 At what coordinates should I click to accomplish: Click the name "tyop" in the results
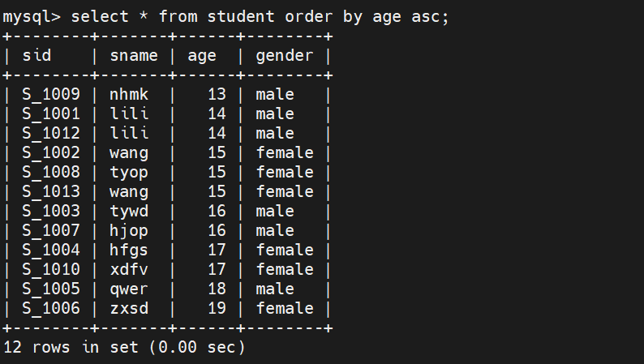[x=129, y=173]
